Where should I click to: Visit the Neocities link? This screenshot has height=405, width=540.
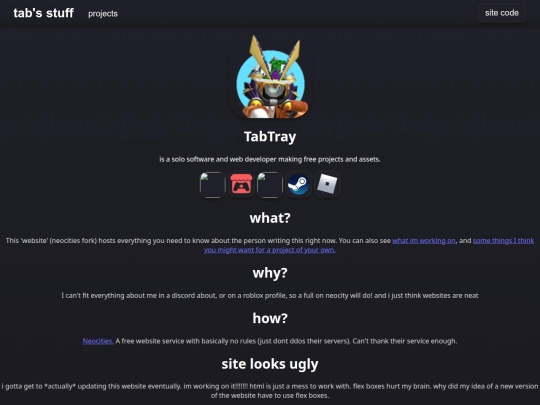click(98, 341)
